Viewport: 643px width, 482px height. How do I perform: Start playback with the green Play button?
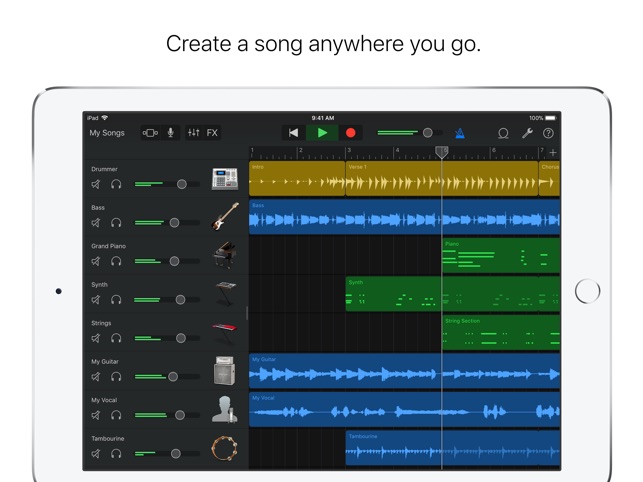(x=322, y=133)
